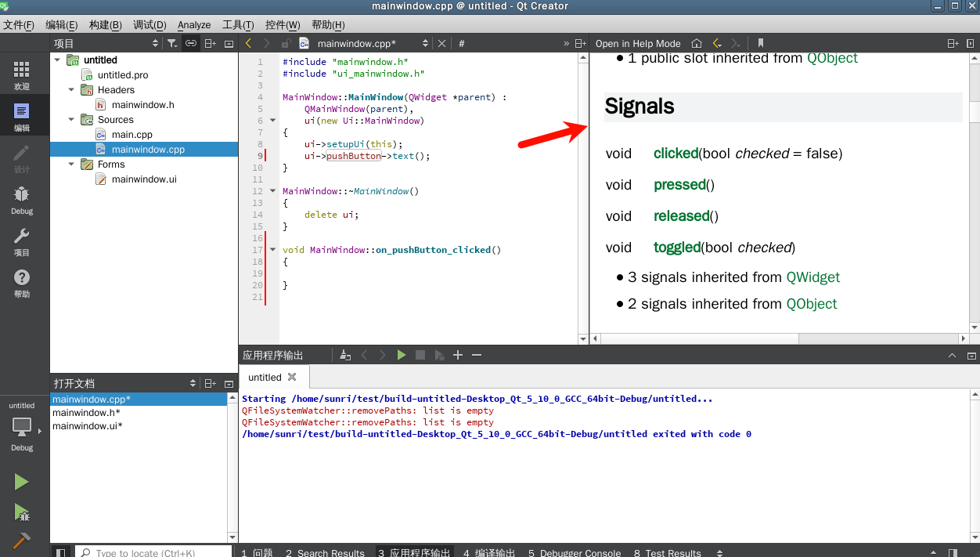The height and width of the screenshot is (557, 980).
Task: Open the 'Open in Help Mode' dropdown
Action: tap(638, 44)
